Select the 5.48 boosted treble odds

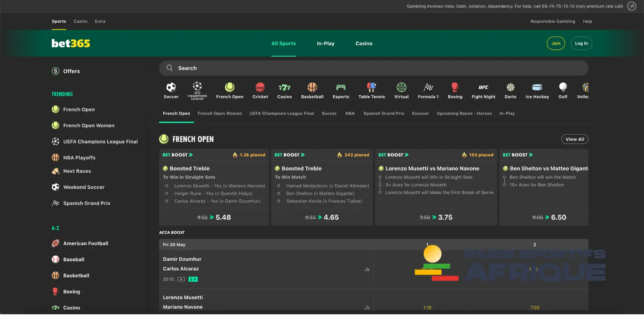click(214, 217)
